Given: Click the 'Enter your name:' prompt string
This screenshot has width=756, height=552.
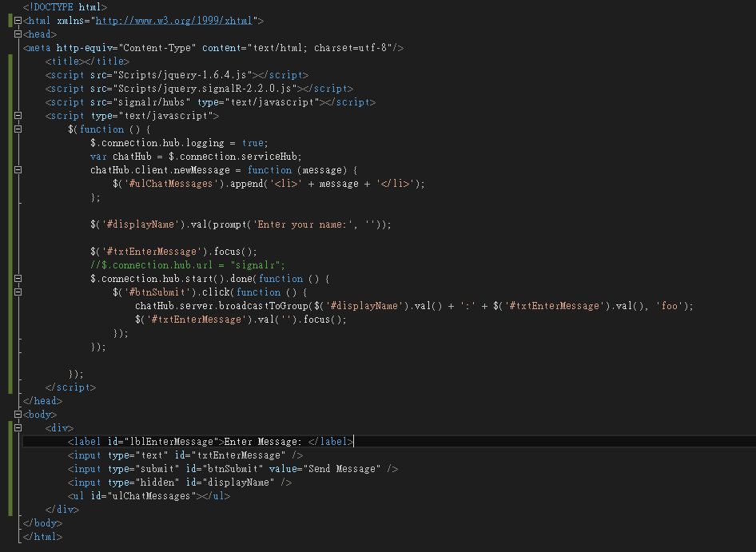Looking at the screenshot, I should pyautogui.click(x=303, y=224).
